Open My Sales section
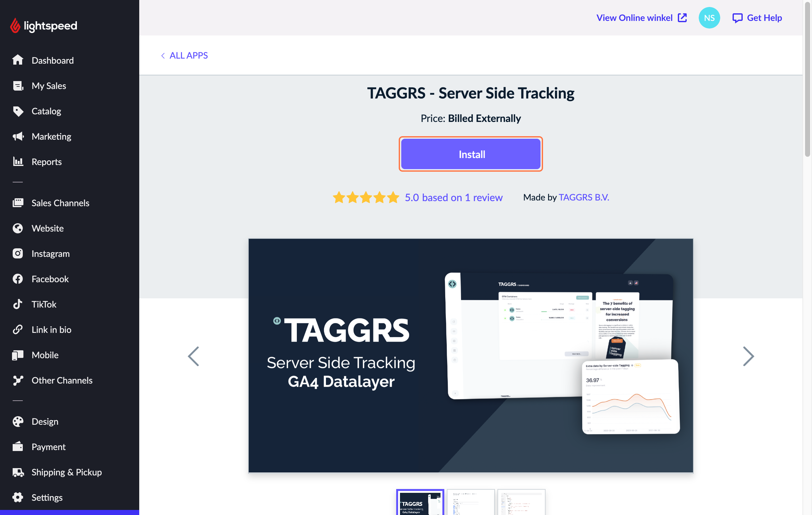812x515 pixels. (x=48, y=85)
